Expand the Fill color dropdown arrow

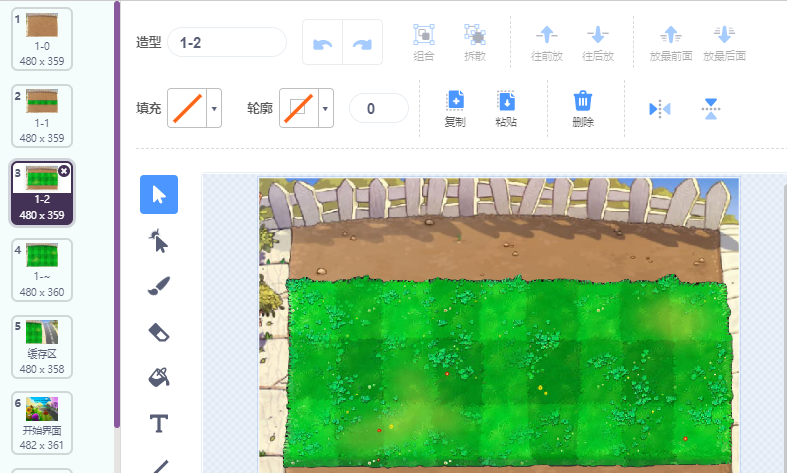(214, 108)
